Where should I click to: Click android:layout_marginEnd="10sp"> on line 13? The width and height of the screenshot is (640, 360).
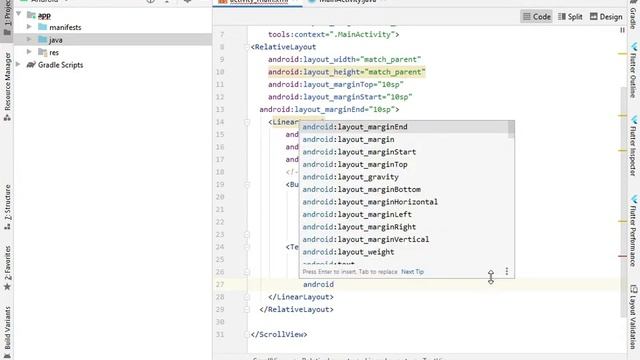click(329, 109)
